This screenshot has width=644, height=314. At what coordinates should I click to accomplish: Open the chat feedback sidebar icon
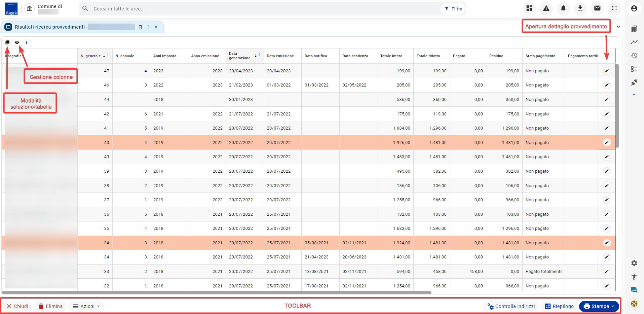pyautogui.click(x=634, y=290)
